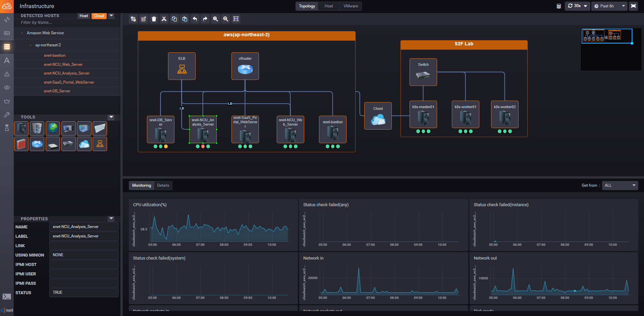Select the Workstation computer tool
Viewport: 644px width, 316px height.
click(x=68, y=128)
